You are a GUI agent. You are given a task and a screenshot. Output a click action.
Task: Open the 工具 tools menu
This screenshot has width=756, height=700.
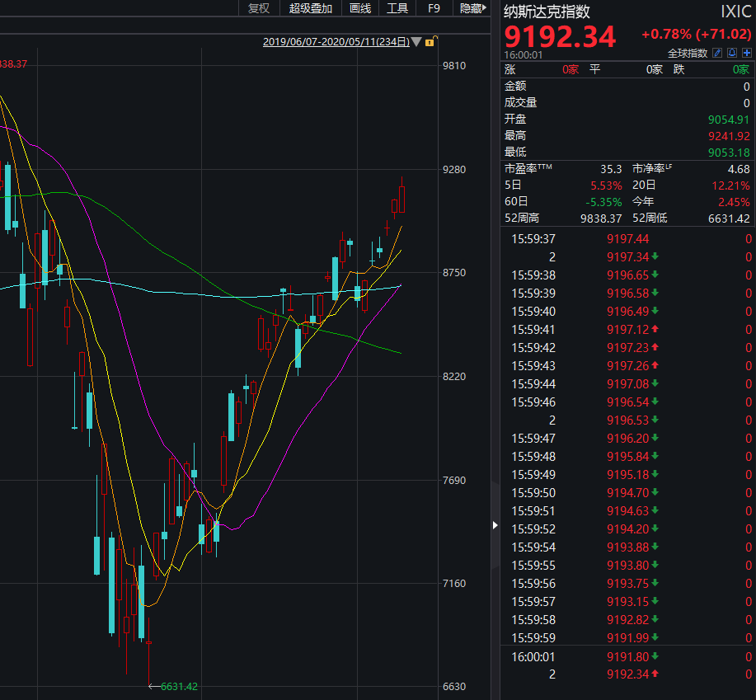pos(397,8)
